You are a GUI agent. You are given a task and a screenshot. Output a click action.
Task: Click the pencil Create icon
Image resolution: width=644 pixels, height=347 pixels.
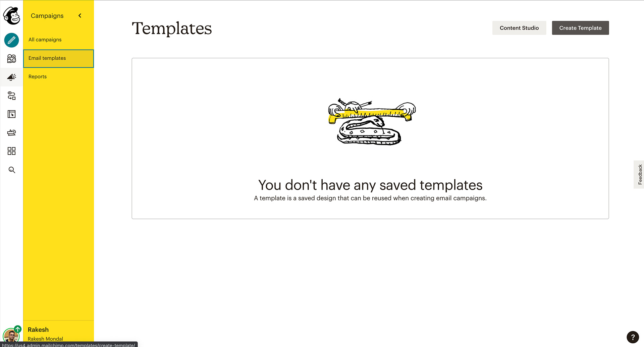click(12, 40)
